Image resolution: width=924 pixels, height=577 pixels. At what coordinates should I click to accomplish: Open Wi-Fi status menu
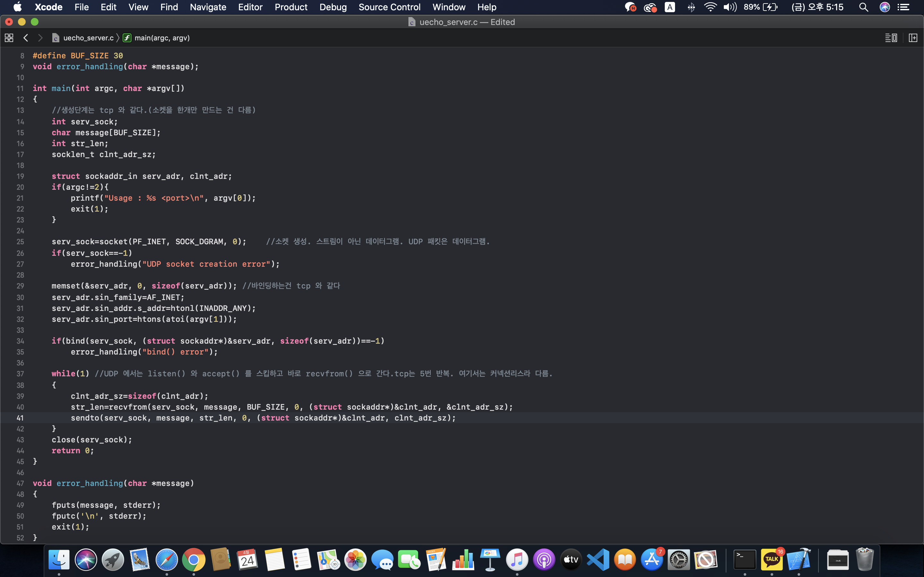(x=710, y=7)
